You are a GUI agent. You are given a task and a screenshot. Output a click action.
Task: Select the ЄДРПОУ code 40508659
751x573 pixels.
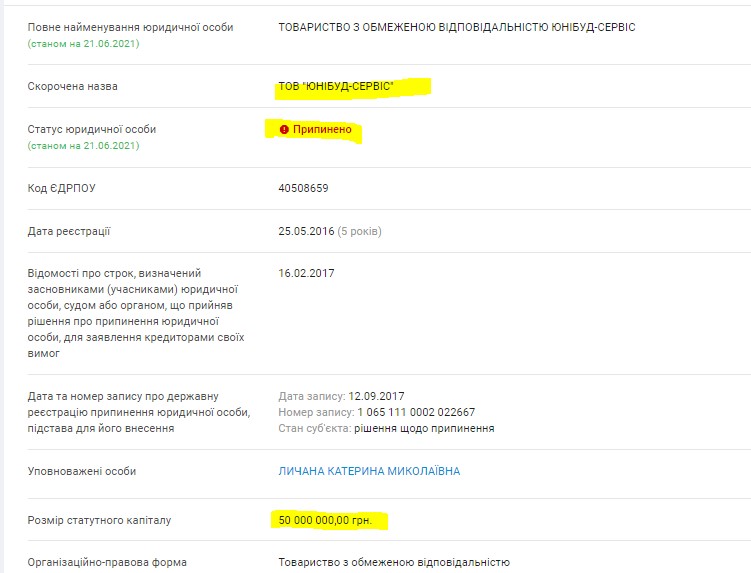[303, 188]
